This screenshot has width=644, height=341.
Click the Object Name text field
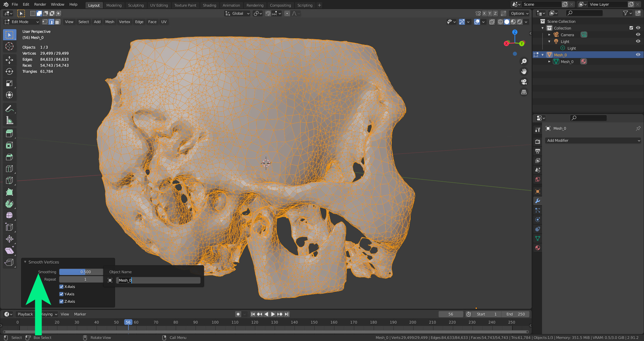click(x=158, y=280)
